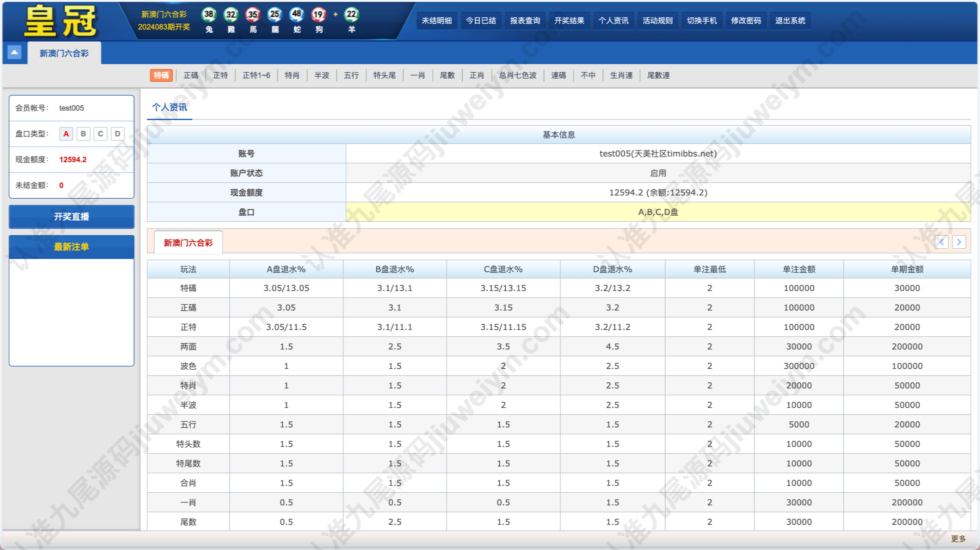Click the red lottery ball numbered 19
Viewport: 980px width, 550px height.
tap(319, 14)
